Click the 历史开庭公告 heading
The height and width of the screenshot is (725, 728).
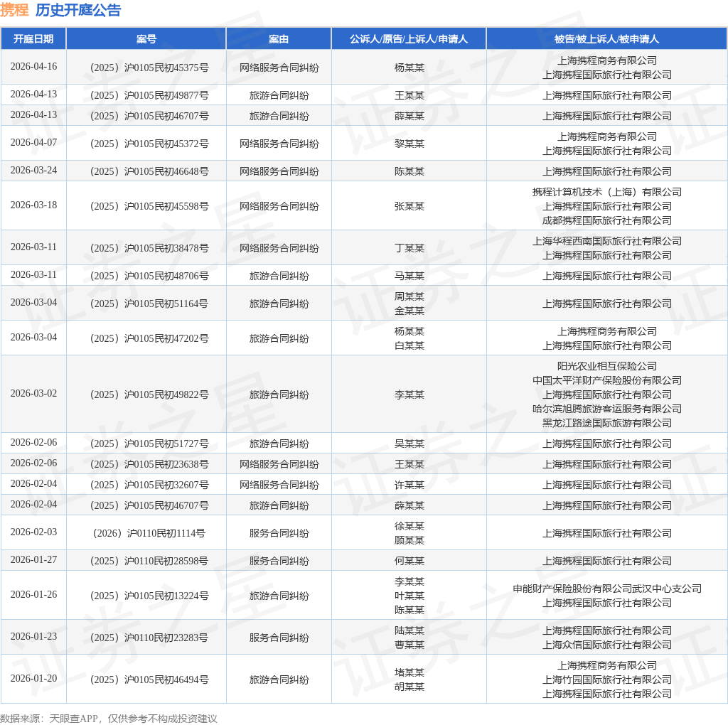(x=78, y=10)
